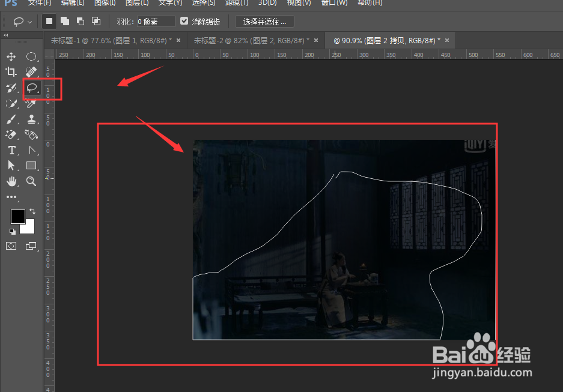The width and height of the screenshot is (563, 392).
Task: Open the Edit Toolbar three-dots menu
Action: tap(11, 197)
